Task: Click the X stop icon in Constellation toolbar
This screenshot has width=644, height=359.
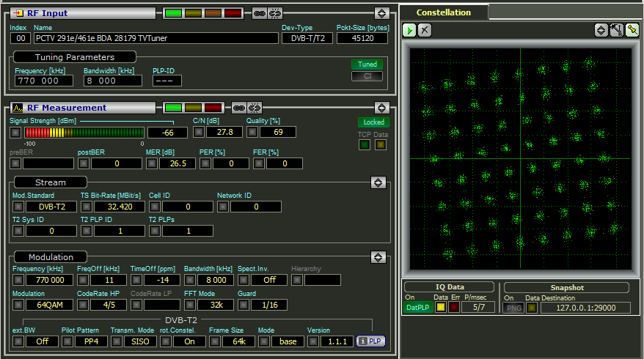Action: [x=425, y=30]
